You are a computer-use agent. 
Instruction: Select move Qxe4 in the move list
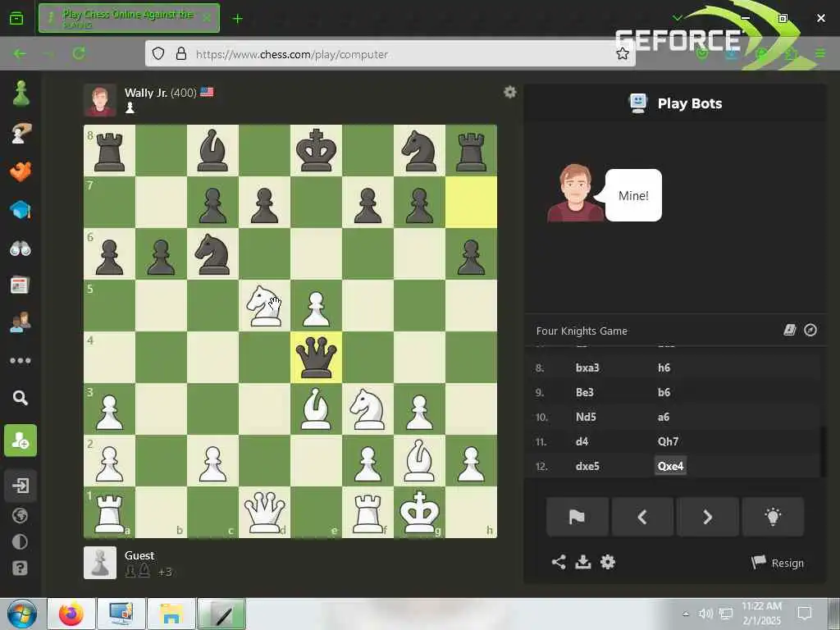tap(670, 466)
